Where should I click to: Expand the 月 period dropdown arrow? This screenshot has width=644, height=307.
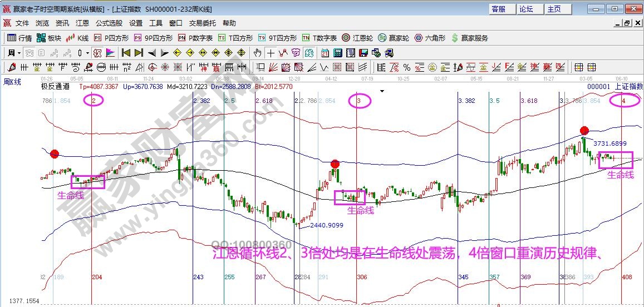19,53
